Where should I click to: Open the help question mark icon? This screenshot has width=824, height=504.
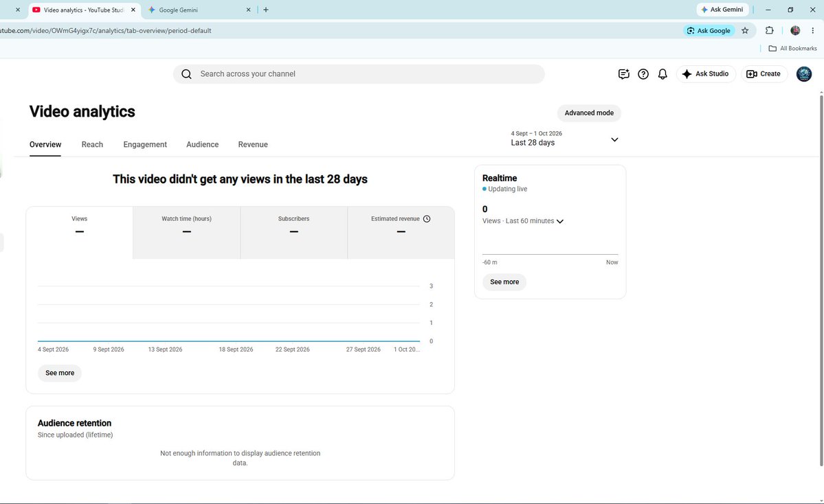click(x=643, y=74)
